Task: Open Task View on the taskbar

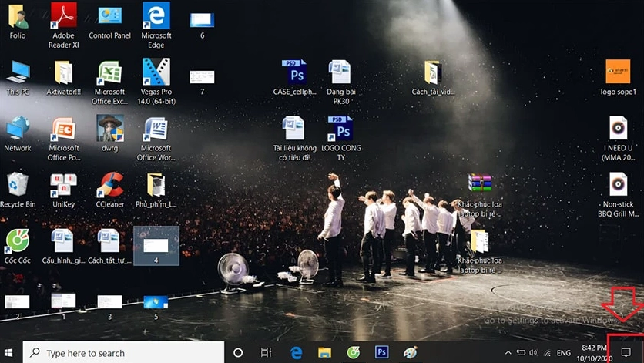Action: tap(266, 352)
